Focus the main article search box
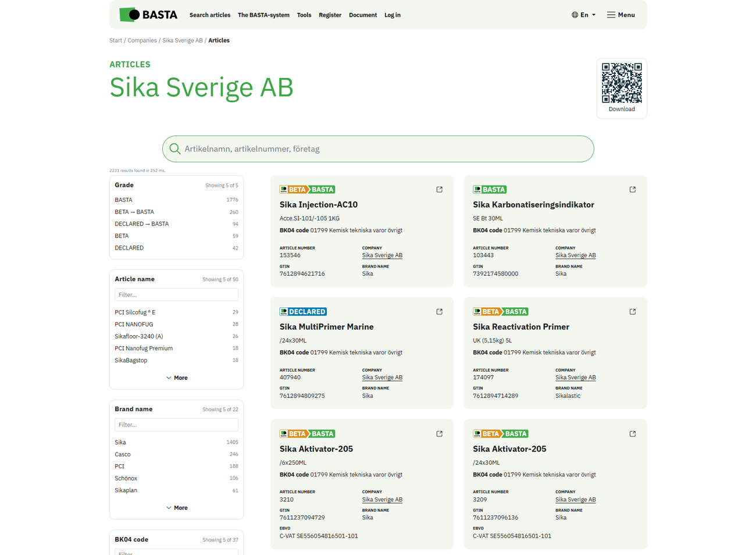 click(x=384, y=149)
